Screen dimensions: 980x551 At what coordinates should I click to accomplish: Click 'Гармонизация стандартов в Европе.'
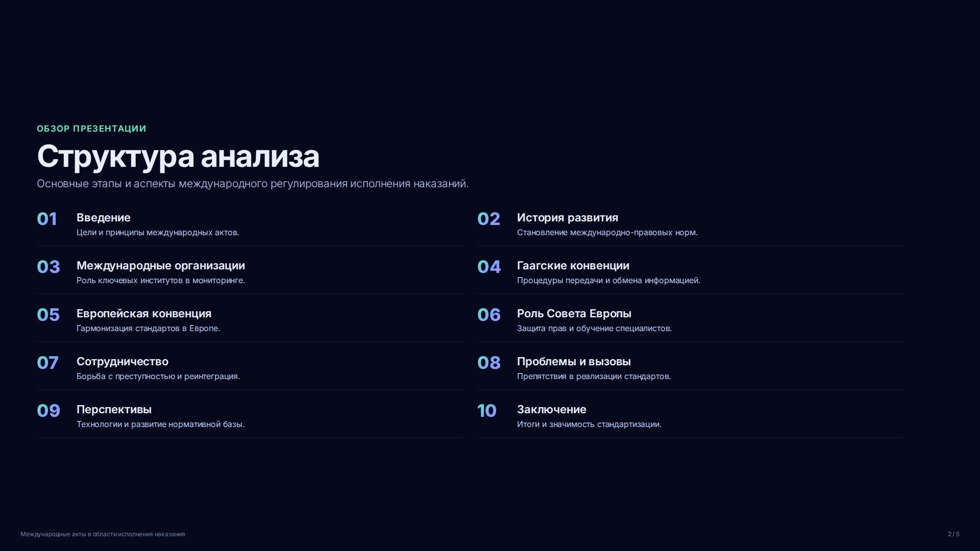(149, 329)
